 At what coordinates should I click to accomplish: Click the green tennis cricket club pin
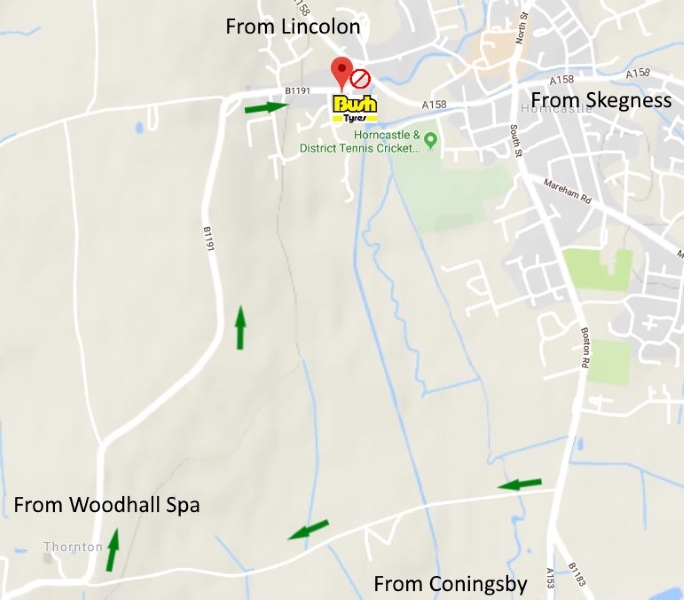click(x=431, y=141)
